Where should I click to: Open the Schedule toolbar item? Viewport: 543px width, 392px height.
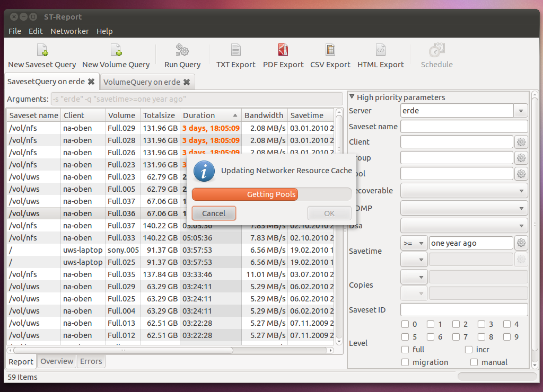click(x=437, y=56)
